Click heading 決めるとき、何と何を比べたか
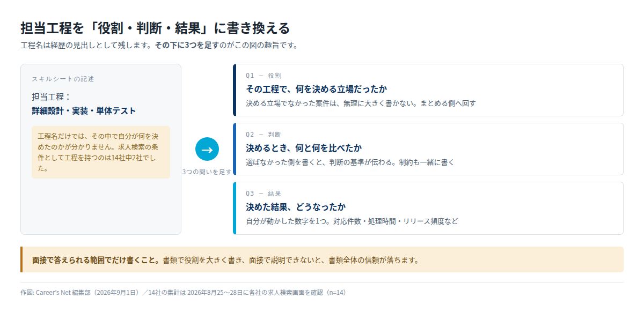Image resolution: width=644 pixels, height=312 pixels. (x=304, y=148)
